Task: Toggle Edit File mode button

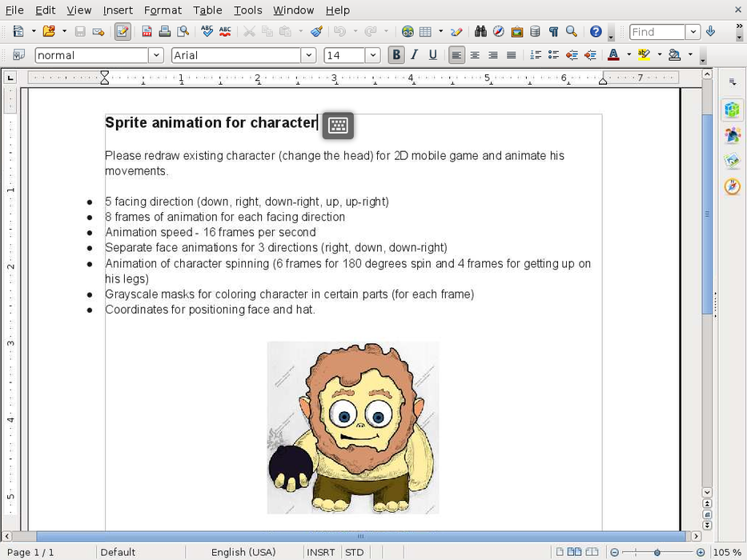Action: point(122,32)
